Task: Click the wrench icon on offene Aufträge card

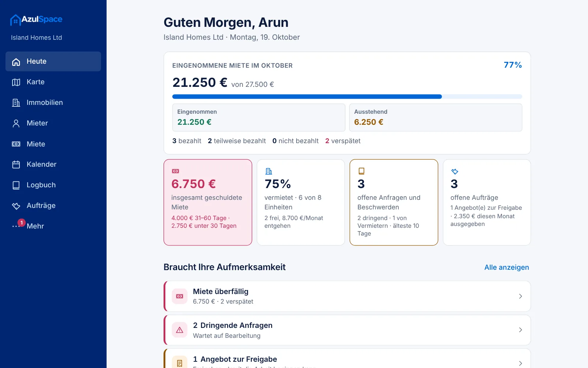Action: coord(455,171)
